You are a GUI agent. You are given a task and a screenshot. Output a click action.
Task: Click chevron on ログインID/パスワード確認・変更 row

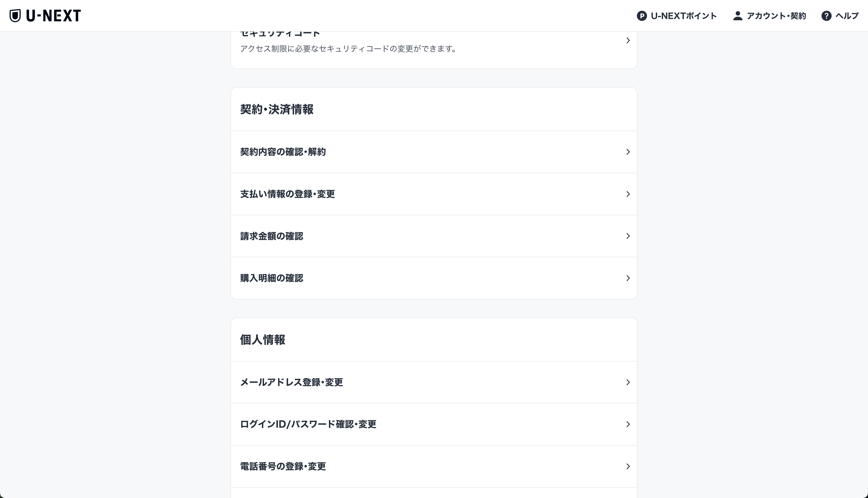(628, 424)
